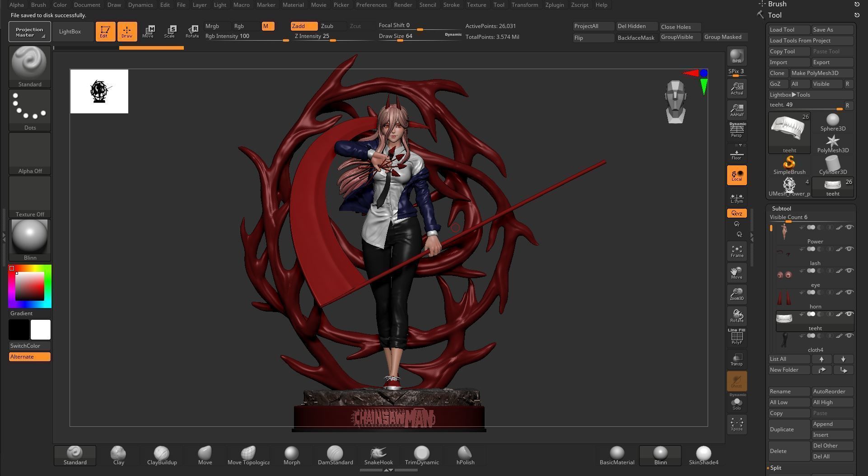Screen dimensions: 868x476
Task: Click the Load Tool button
Action: (789, 30)
